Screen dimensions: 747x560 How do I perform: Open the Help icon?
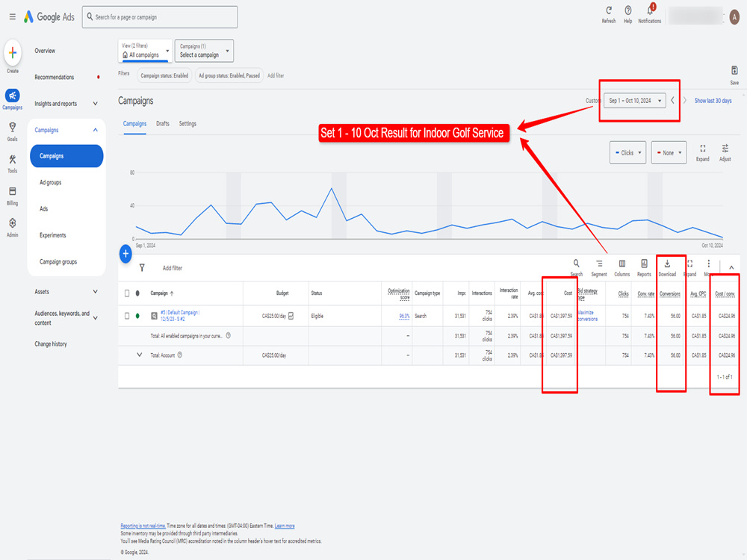[628, 10]
